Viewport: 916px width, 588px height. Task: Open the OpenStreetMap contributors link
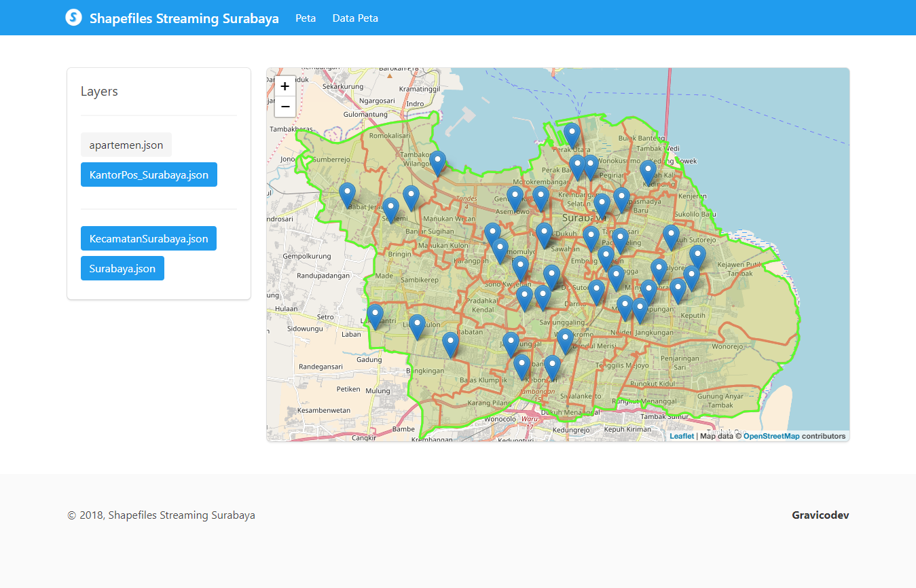tap(771, 436)
